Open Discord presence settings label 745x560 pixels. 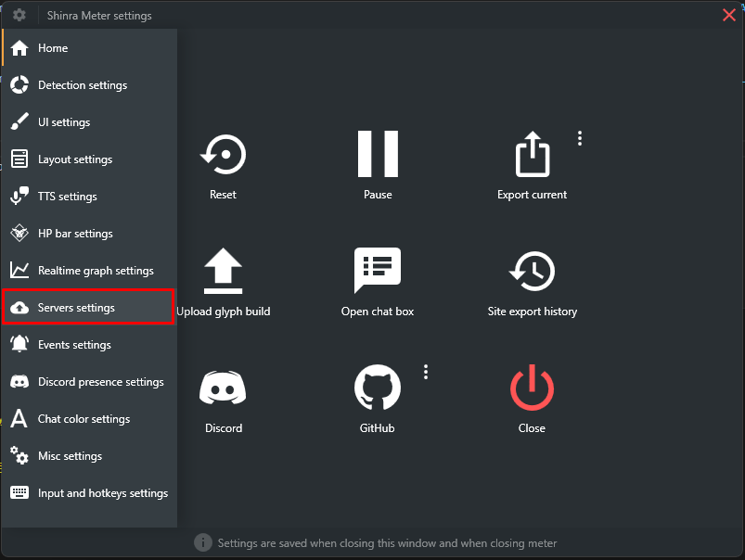pyautogui.click(x=101, y=381)
